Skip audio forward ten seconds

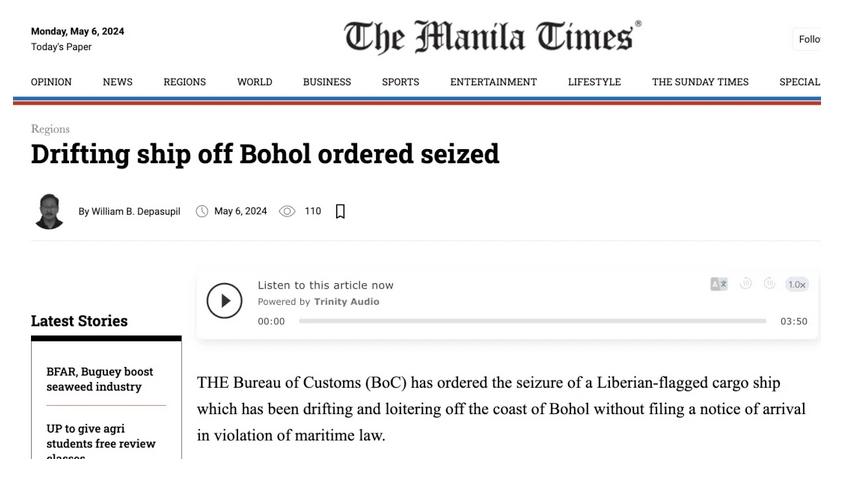[769, 283]
